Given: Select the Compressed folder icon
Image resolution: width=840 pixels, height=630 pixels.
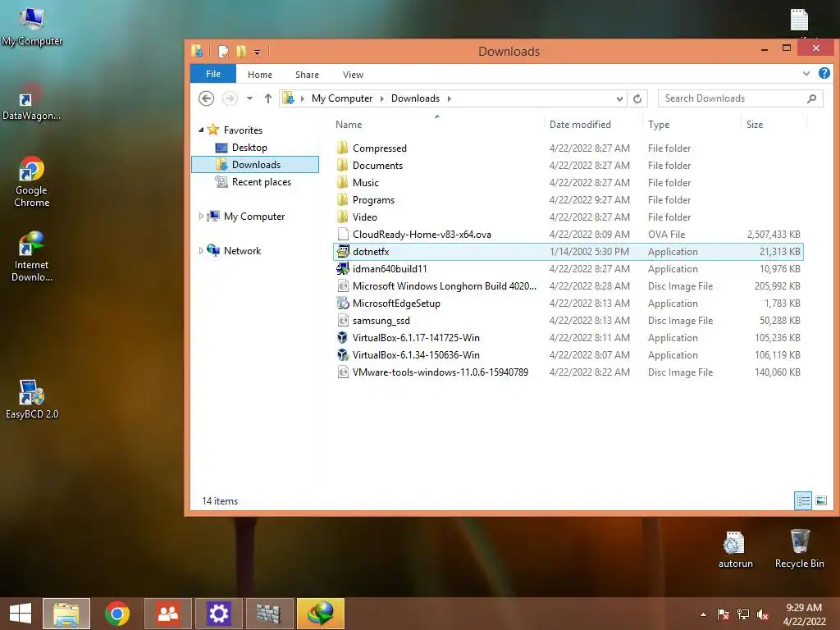Looking at the screenshot, I should coord(343,148).
